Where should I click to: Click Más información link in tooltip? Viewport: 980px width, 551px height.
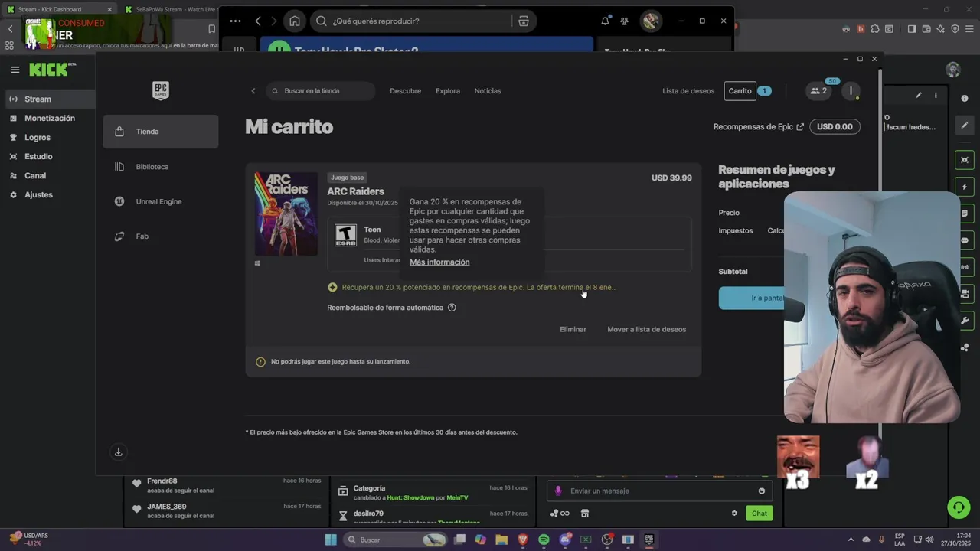tap(439, 262)
